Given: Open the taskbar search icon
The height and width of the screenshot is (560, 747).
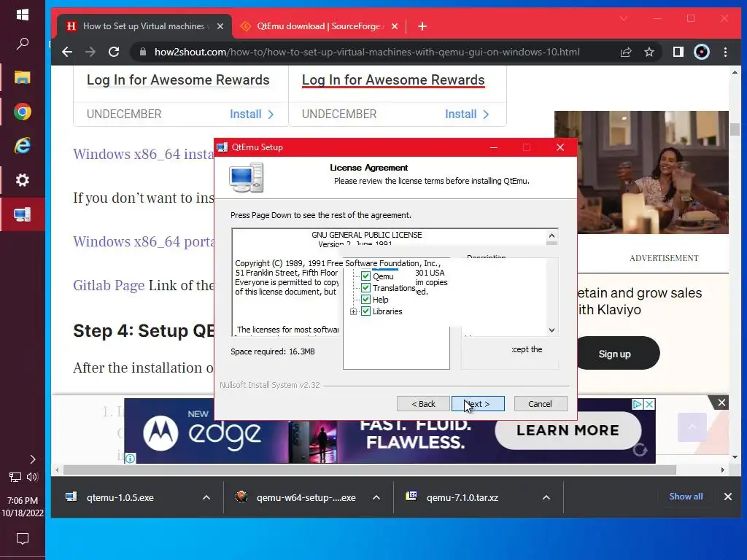Looking at the screenshot, I should pos(23,44).
